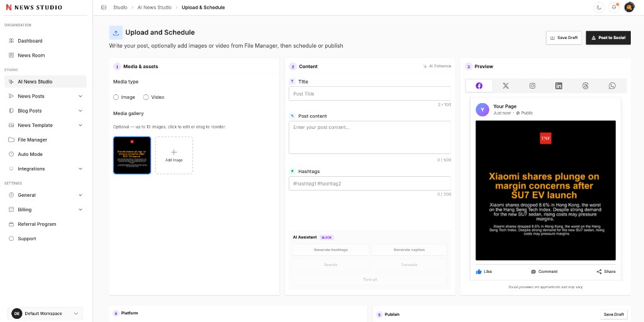This screenshot has width=644, height=322.
Task: Focus the Hashtags input field
Action: tap(370, 184)
